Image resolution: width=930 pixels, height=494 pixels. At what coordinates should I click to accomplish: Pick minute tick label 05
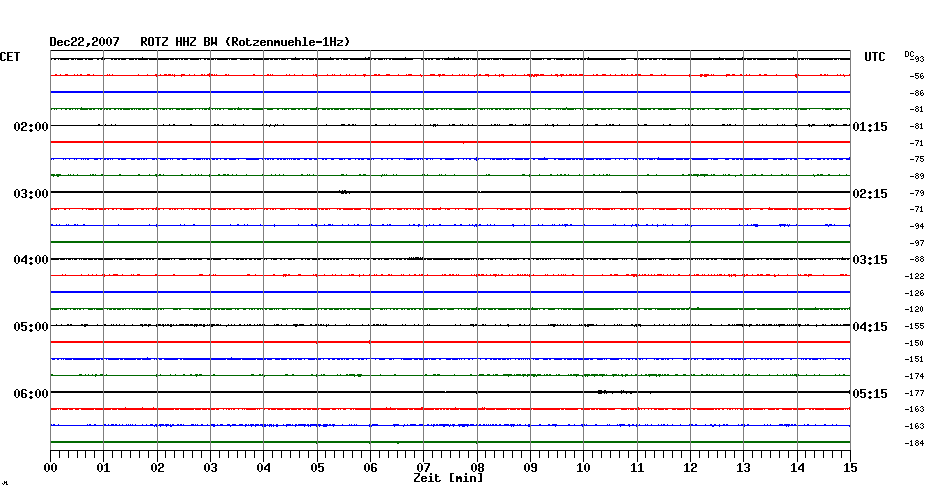click(317, 468)
